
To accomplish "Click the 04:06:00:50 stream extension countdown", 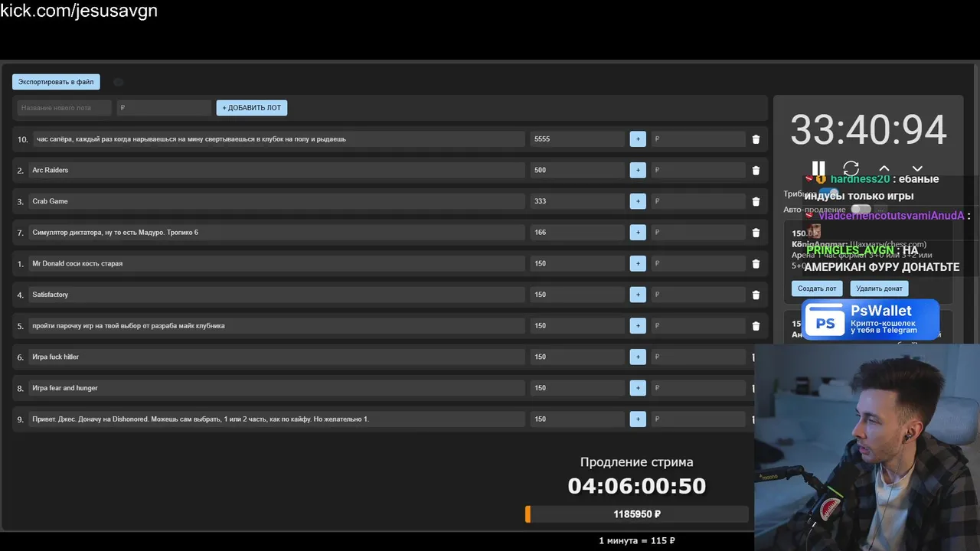I will [x=637, y=486].
